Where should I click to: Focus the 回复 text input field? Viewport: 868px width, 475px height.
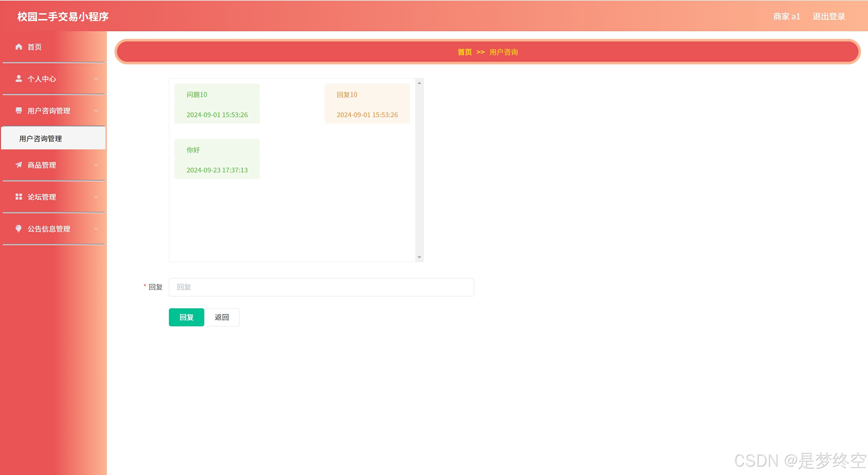[x=321, y=287]
